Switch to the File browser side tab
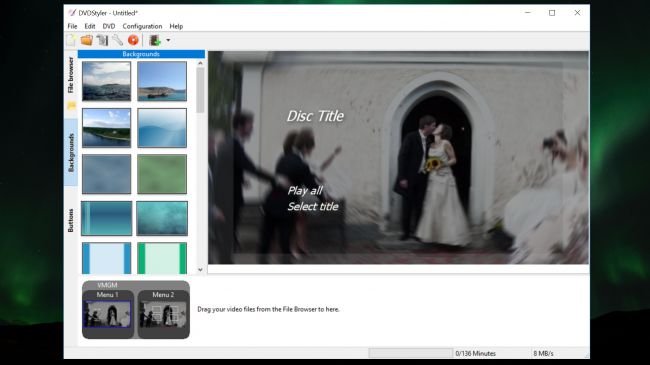650x365 pixels. click(71, 75)
